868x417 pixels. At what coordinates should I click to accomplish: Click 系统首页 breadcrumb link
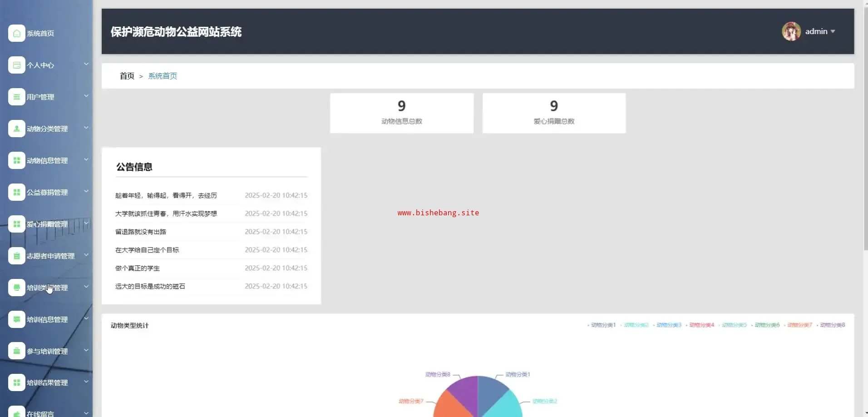coord(163,76)
